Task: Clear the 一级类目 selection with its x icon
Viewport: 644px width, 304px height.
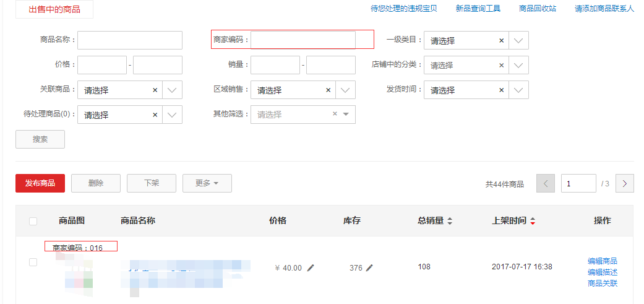Action: pos(501,41)
